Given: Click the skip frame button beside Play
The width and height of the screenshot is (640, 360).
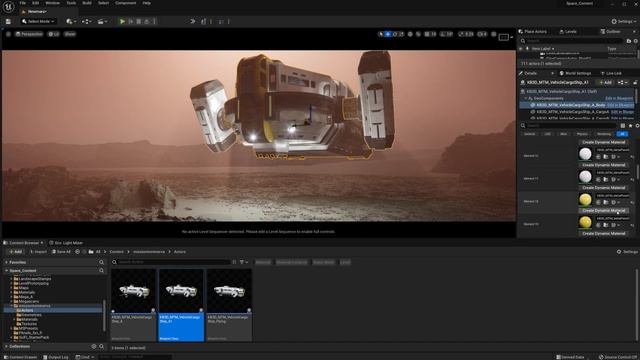Looking at the screenshot, I should pyautogui.click(x=131, y=21).
